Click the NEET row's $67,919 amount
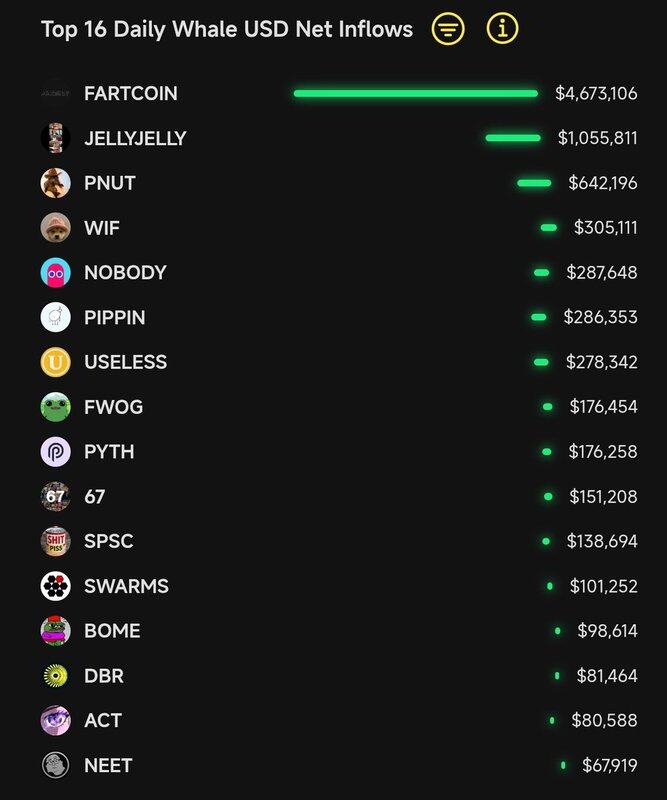This screenshot has height=800, width=667. (607, 766)
